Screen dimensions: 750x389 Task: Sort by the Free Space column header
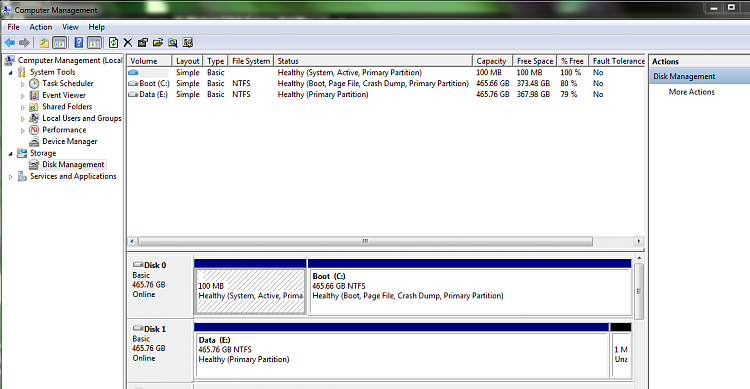535,61
